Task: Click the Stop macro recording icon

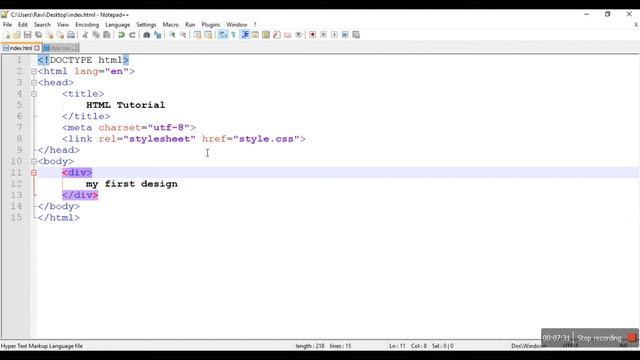Action: (x=323, y=35)
